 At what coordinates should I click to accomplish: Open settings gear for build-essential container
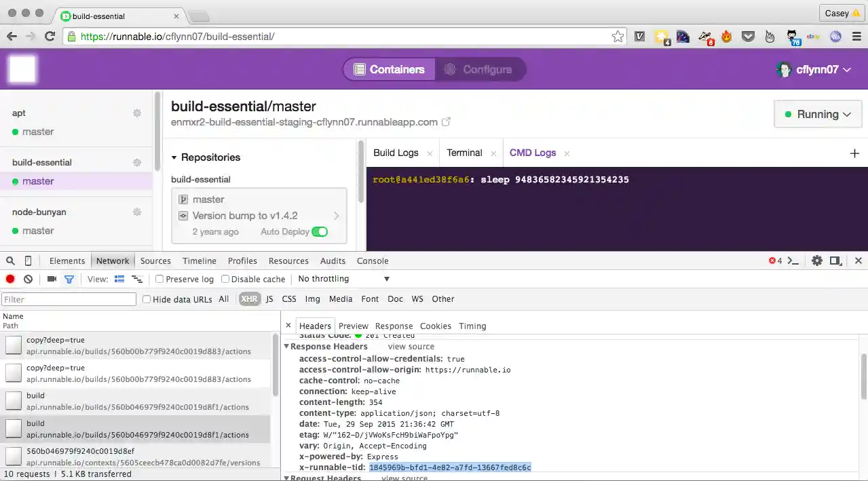tap(137, 163)
